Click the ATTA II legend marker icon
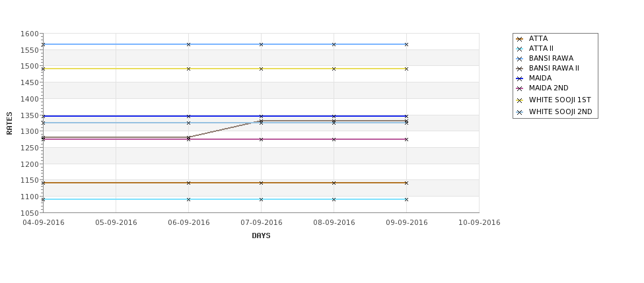Viewport: 644px width, 283px height. click(520, 49)
